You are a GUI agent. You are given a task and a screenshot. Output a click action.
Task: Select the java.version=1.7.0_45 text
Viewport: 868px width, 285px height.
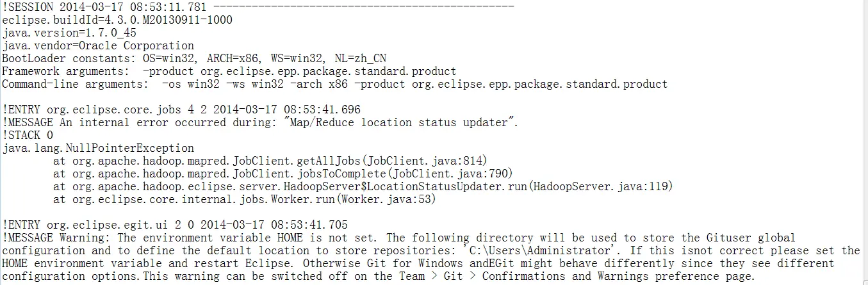click(x=69, y=33)
